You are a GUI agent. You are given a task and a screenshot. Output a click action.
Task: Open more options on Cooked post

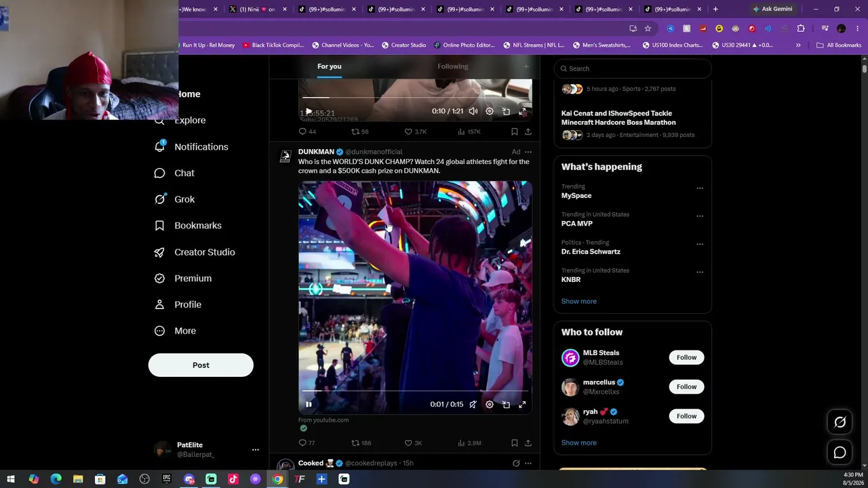click(528, 464)
